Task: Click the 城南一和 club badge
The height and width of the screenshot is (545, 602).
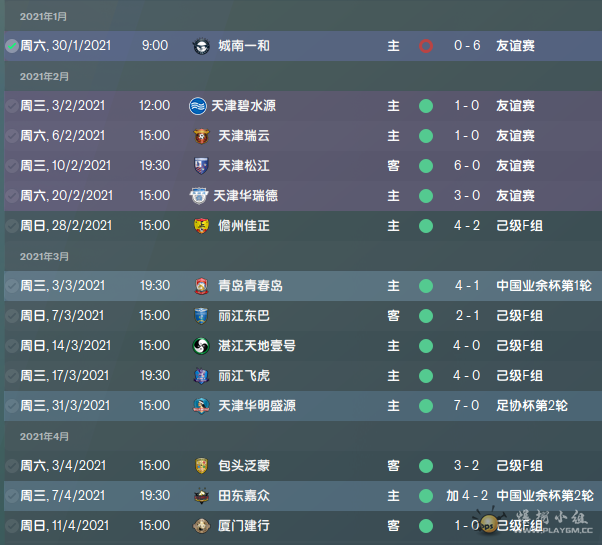Action: 200,46
